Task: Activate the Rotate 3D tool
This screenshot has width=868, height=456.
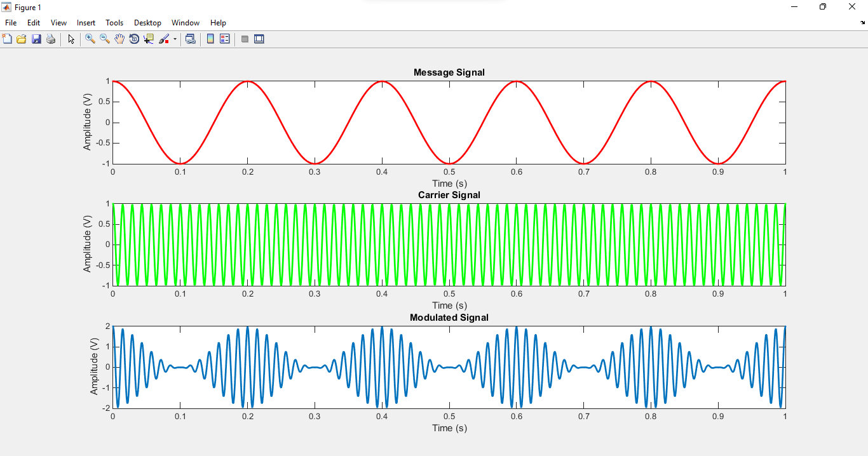Action: 134,39
